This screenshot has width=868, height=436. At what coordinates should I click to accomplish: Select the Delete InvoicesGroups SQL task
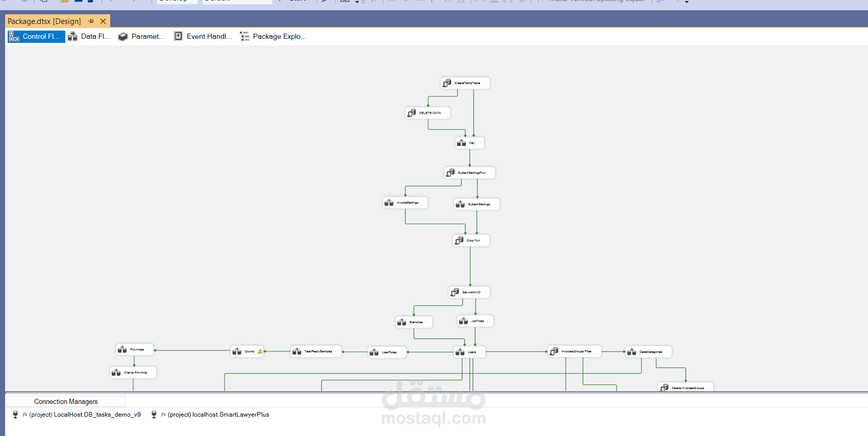(685, 388)
